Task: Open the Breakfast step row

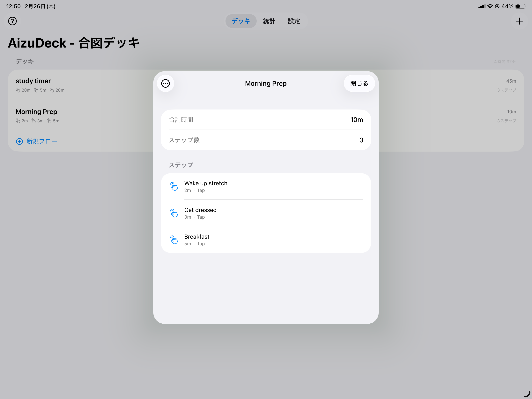Action: coord(266,240)
